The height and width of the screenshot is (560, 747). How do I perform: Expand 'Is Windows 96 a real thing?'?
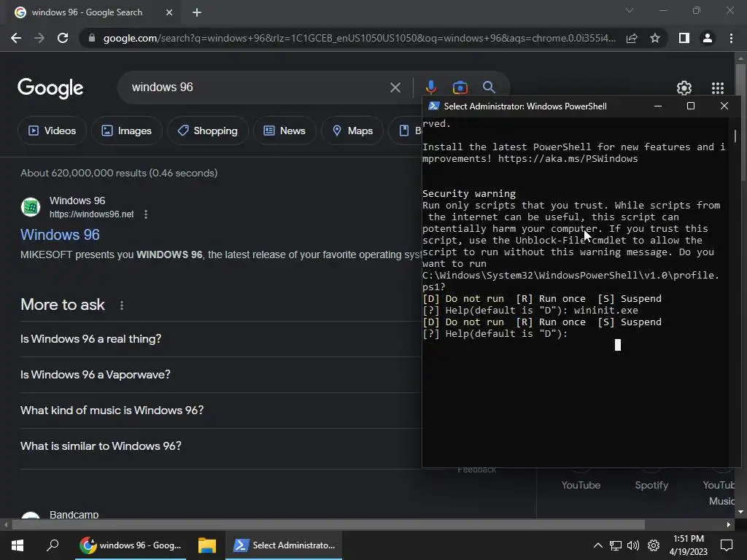[220, 339]
